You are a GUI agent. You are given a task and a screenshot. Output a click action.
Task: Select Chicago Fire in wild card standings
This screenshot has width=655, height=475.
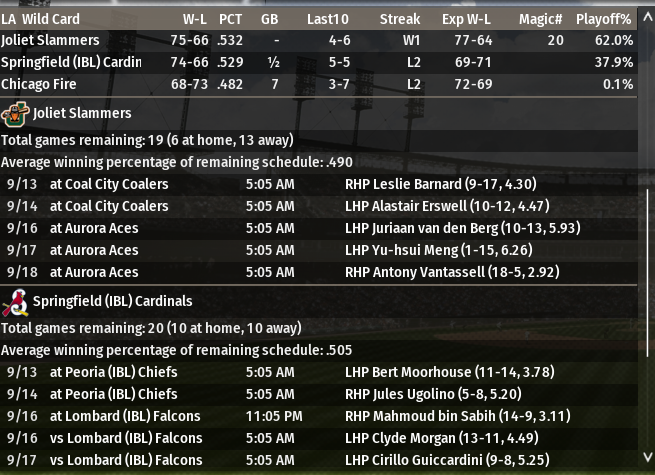39,84
